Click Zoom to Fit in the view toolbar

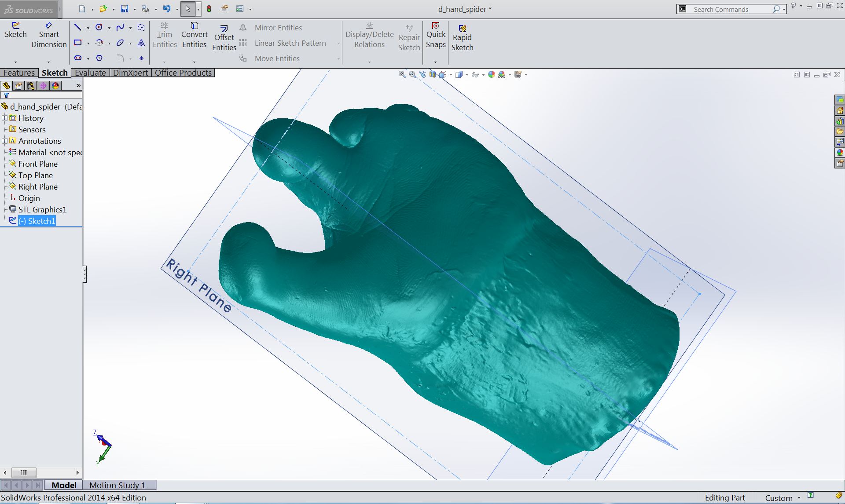(x=402, y=75)
